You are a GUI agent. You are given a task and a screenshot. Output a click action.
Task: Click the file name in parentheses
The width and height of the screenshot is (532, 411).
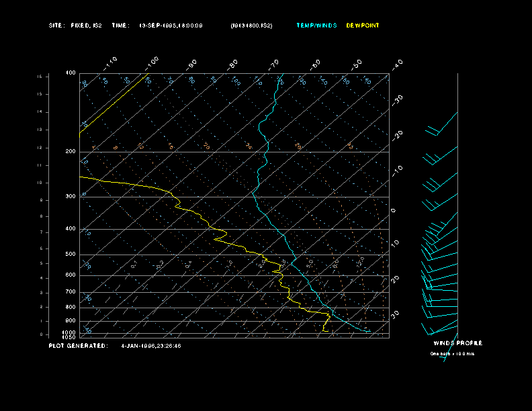(251, 26)
